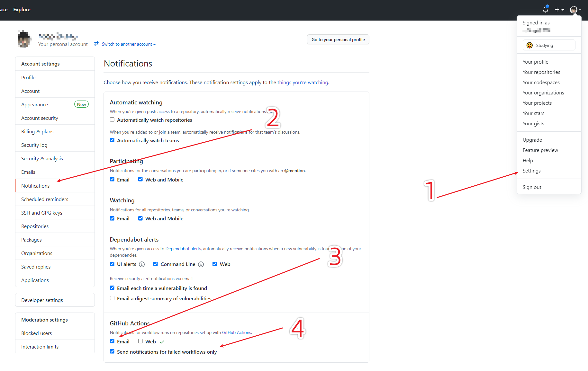Open Interaction limits in sidebar

coord(55,347)
